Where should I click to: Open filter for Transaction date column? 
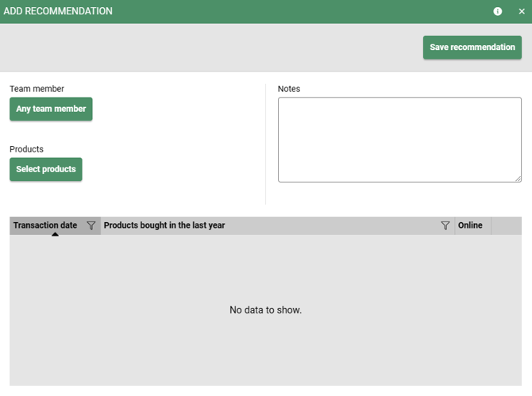pos(91,225)
